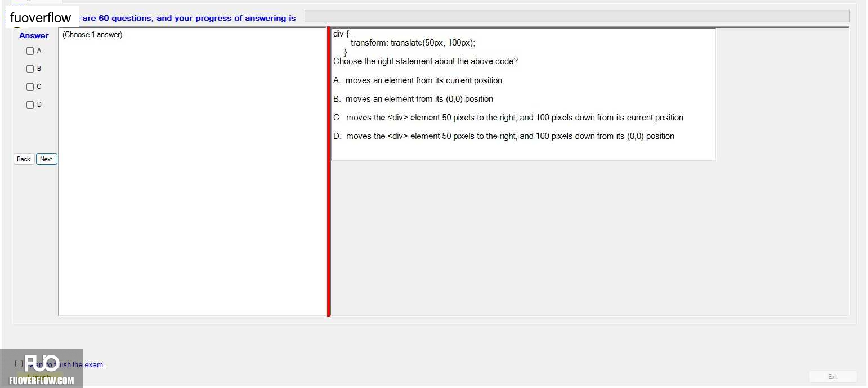Screen dimensions: 868x388
Task: Click option A text about current position
Action: 418,80
